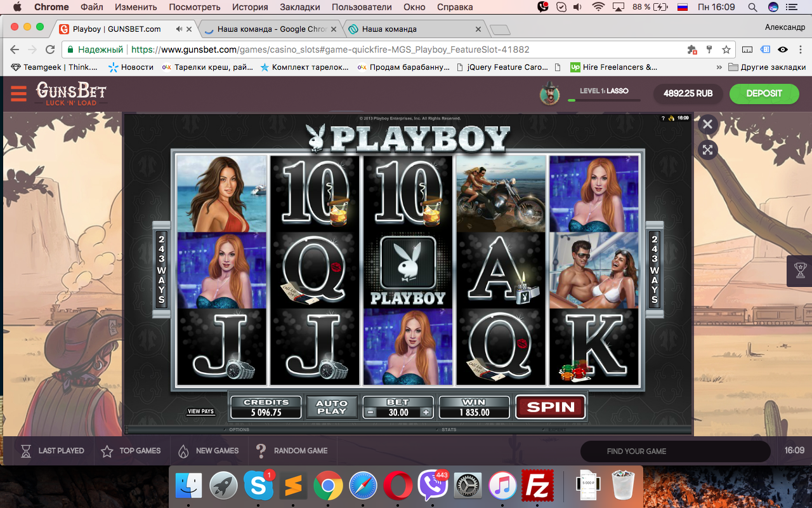
Task: Open the GunsBet hamburger menu
Action: (x=18, y=93)
